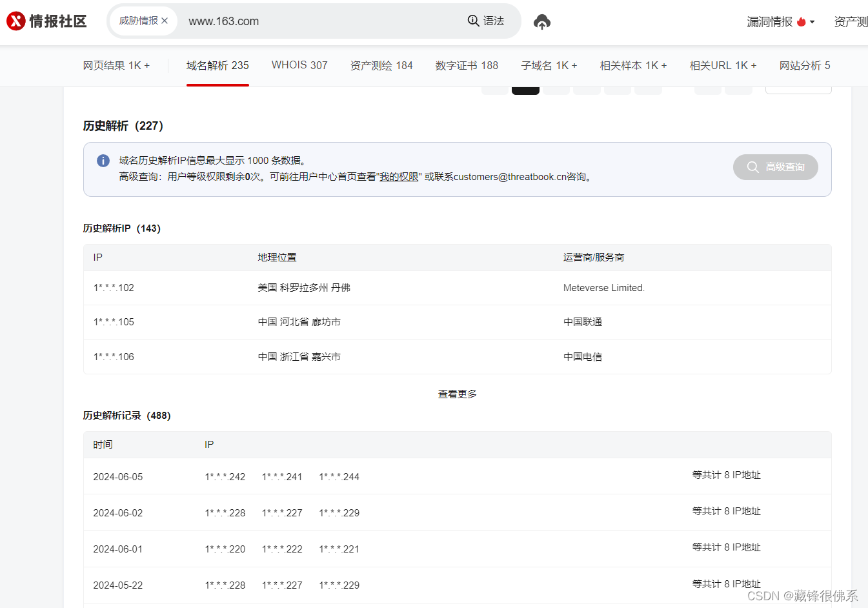Click IP 1*.*.*.241 in records
The width and height of the screenshot is (868, 608).
pos(282,477)
